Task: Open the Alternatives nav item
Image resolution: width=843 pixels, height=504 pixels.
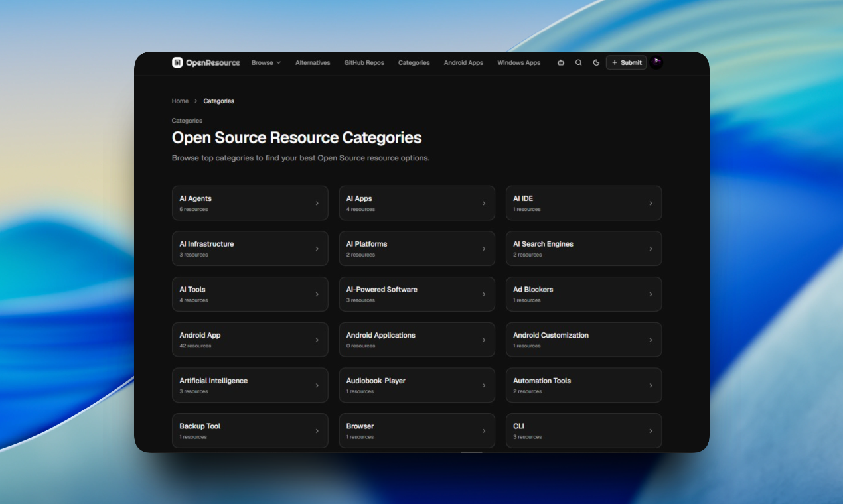Action: coord(313,63)
